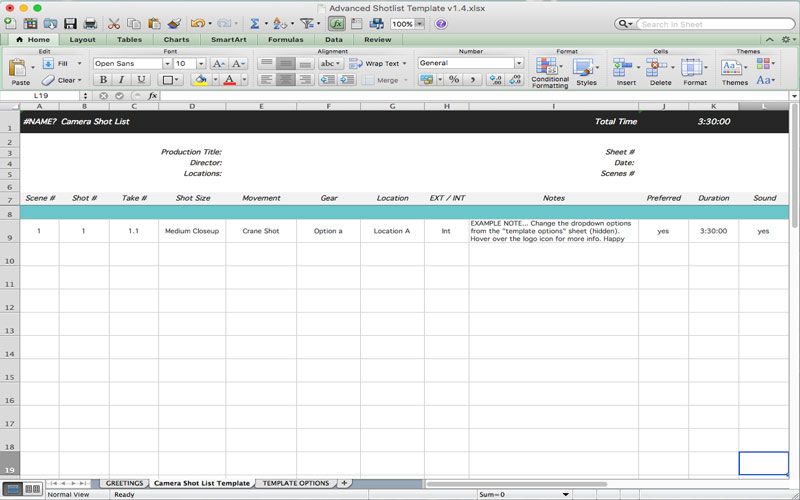Screen dimensions: 800x500
Task: Open the GREETINGS sheet tab
Action: tap(124, 483)
